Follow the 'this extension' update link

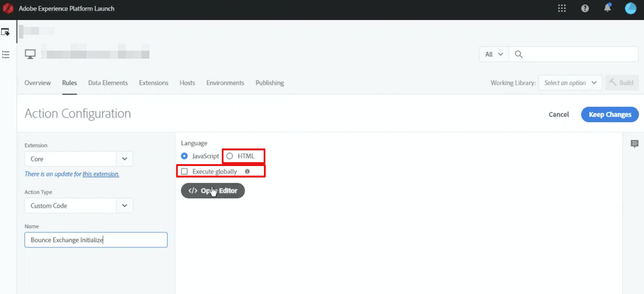click(x=101, y=174)
